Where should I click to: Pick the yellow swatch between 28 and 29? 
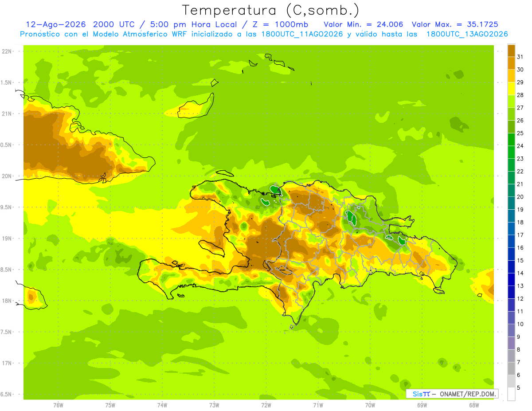click(511, 89)
